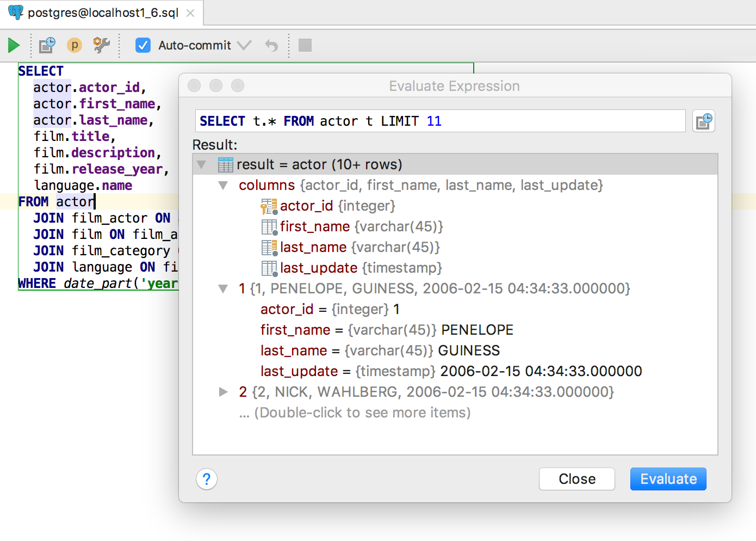Open help with question mark button
Screen dimensions: 756x541
[x=207, y=479]
